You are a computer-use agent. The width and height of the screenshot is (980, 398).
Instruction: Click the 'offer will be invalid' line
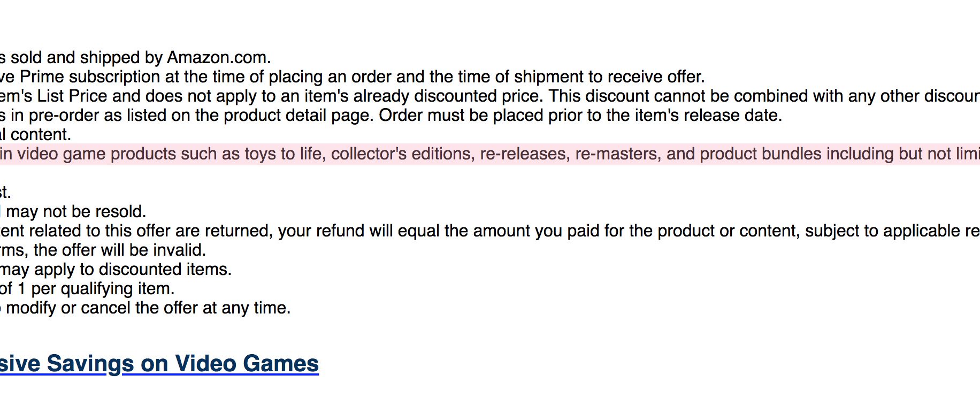click(103, 250)
